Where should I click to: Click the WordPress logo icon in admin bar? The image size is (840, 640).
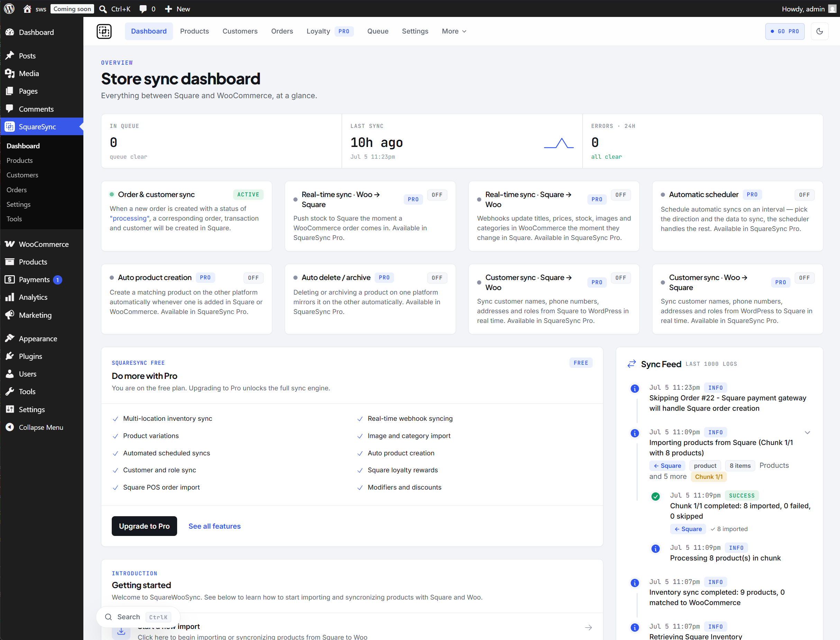click(x=9, y=9)
